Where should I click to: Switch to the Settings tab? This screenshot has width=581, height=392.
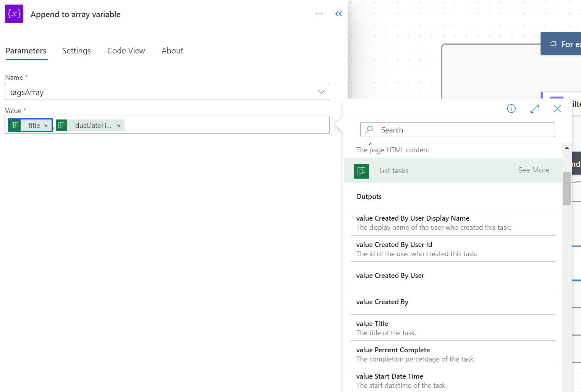point(76,51)
